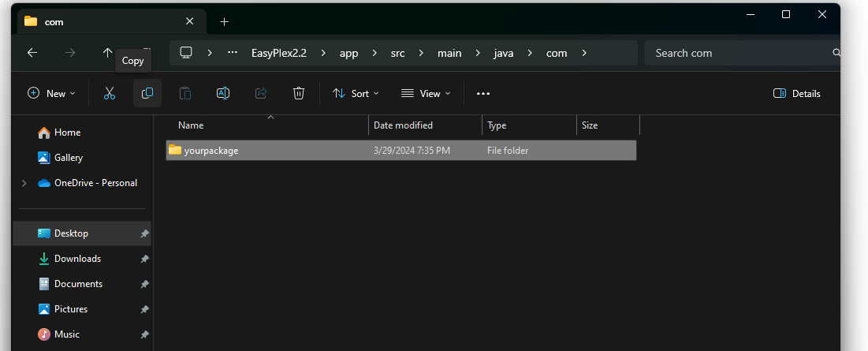868x351 pixels.
Task: Sort by Type column header
Action: pyautogui.click(x=529, y=125)
